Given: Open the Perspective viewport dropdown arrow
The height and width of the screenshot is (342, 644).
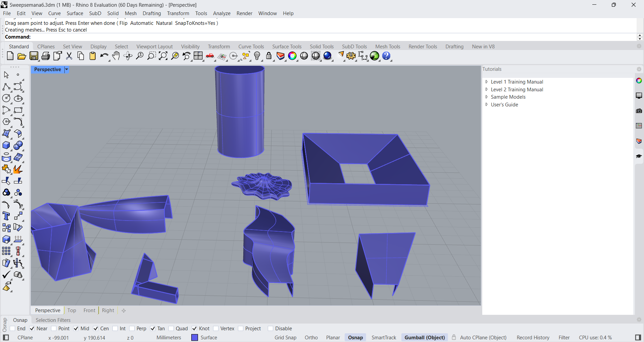Looking at the screenshot, I should coord(66,69).
